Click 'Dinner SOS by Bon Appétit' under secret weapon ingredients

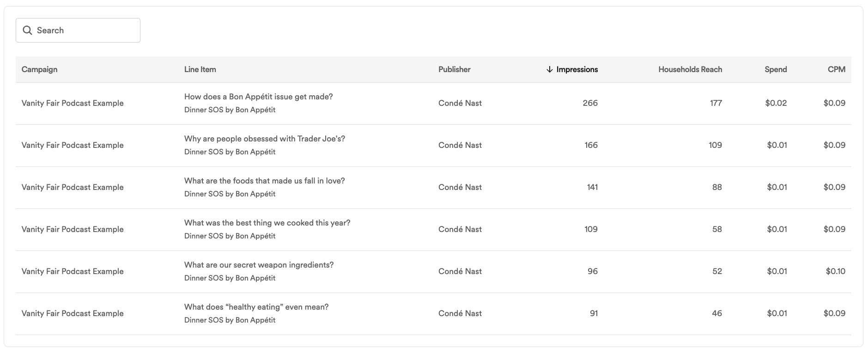point(230,278)
